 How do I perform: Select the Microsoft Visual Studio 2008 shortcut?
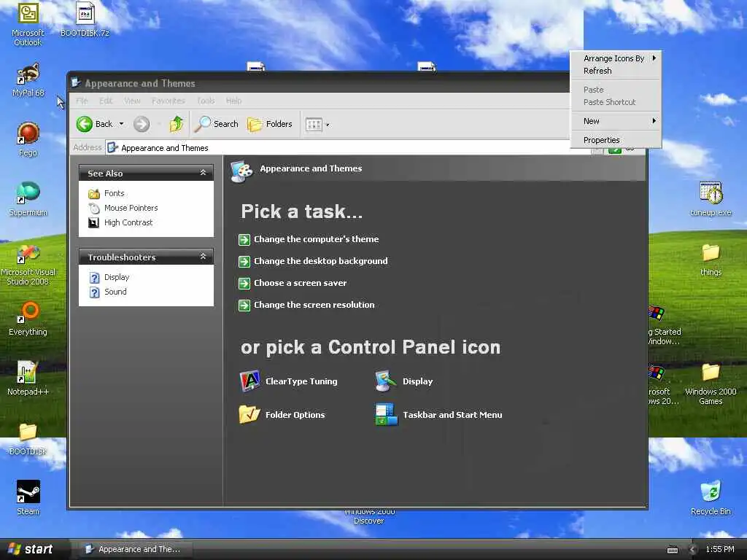tap(28, 265)
